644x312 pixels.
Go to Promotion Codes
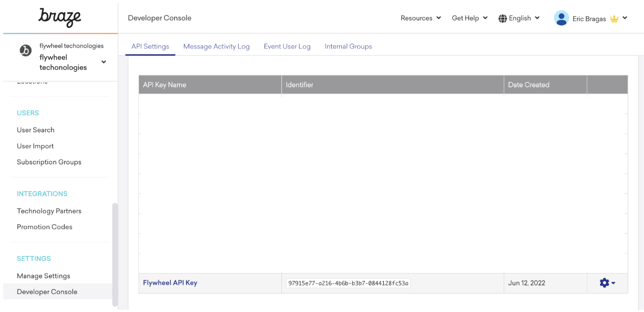click(45, 227)
